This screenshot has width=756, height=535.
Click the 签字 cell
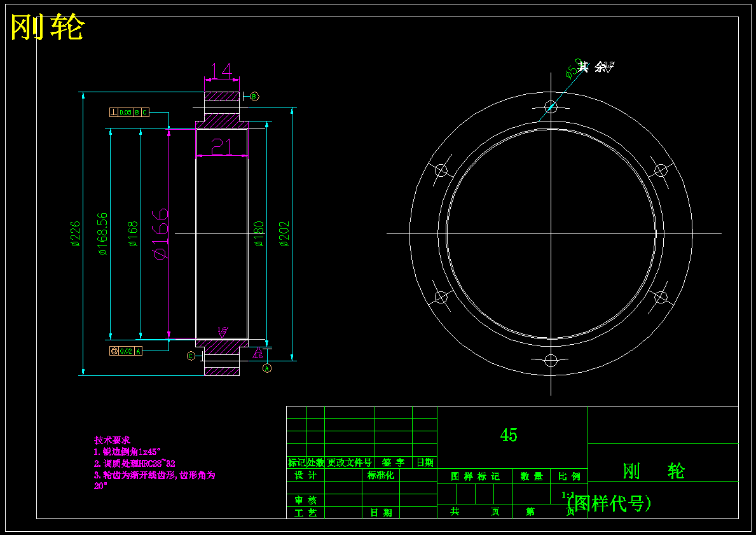pyautogui.click(x=394, y=462)
